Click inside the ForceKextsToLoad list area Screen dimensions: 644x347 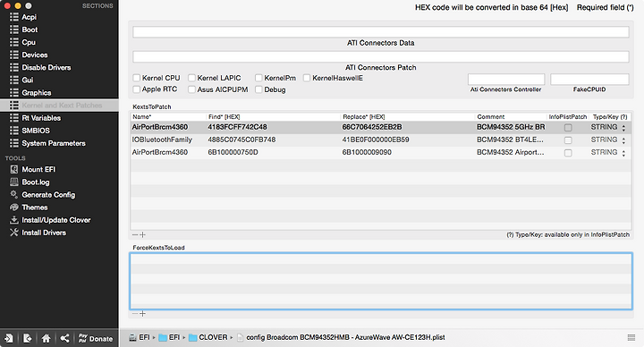pos(381,282)
